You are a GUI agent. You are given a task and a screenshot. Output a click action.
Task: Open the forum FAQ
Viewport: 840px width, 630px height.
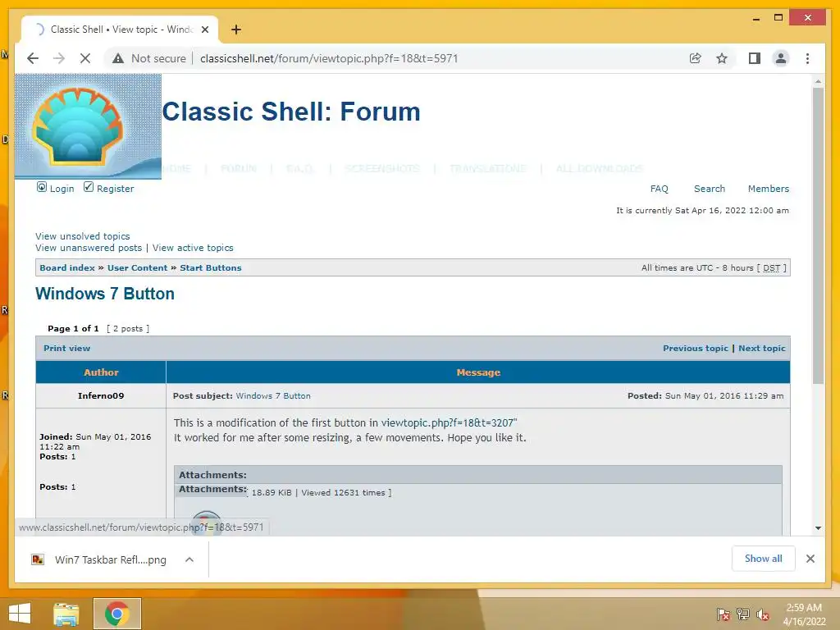pos(659,189)
